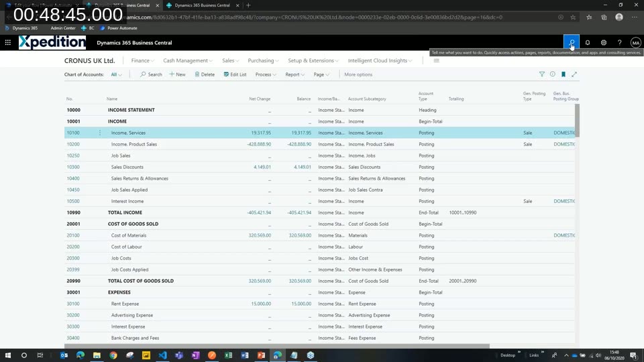Screen dimensions: 644x362
Task: Open the browser collections icon
Action: pos(604,17)
